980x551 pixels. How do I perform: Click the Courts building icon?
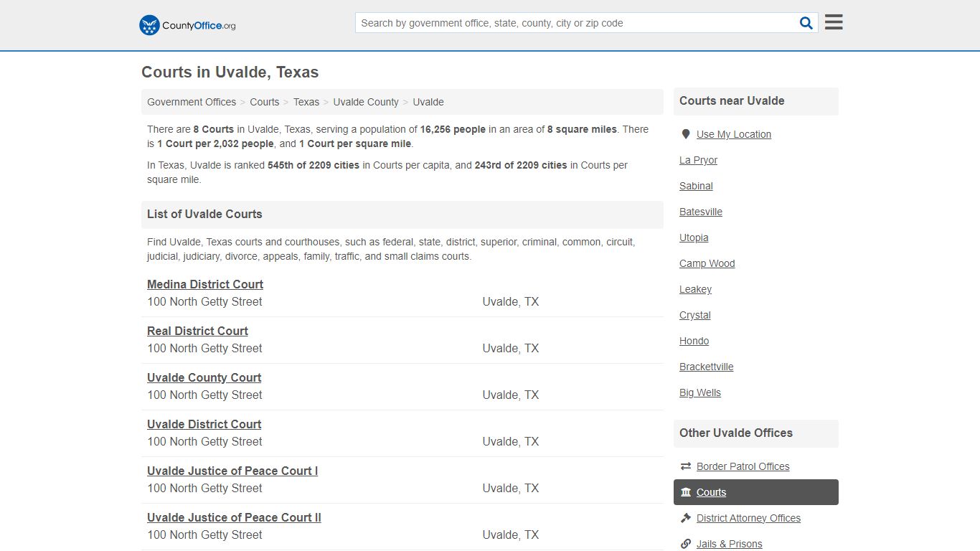coord(686,492)
